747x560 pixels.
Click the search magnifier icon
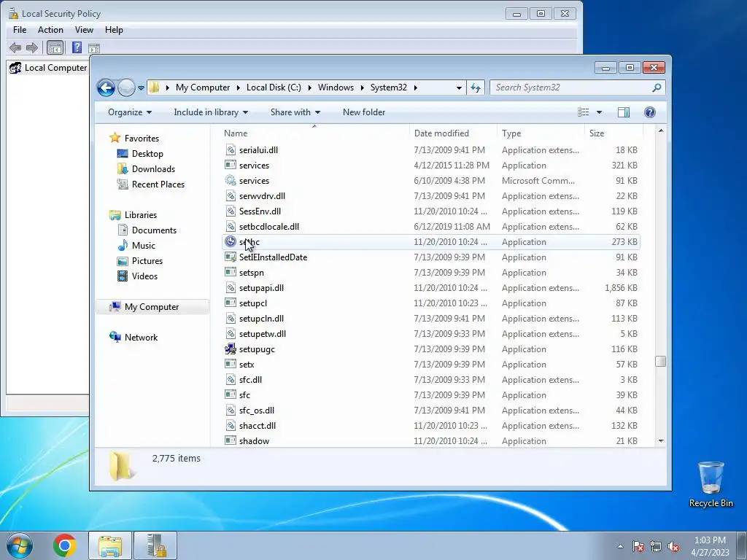(657, 87)
